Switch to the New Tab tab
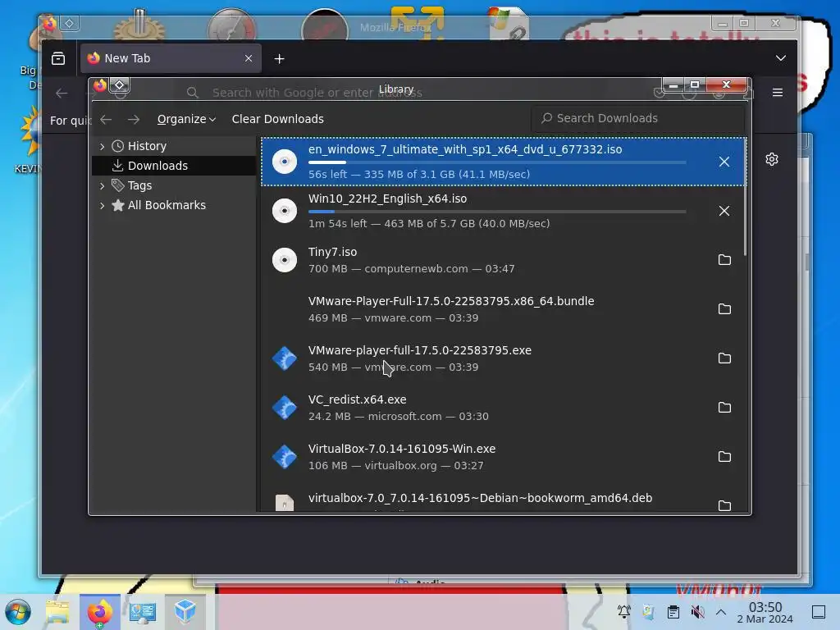 (171, 58)
